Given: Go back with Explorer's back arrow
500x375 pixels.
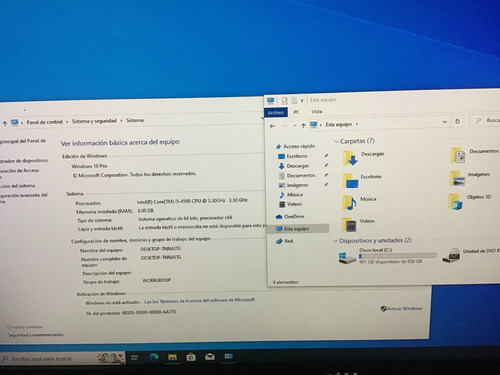Looking at the screenshot, I should tap(272, 126).
